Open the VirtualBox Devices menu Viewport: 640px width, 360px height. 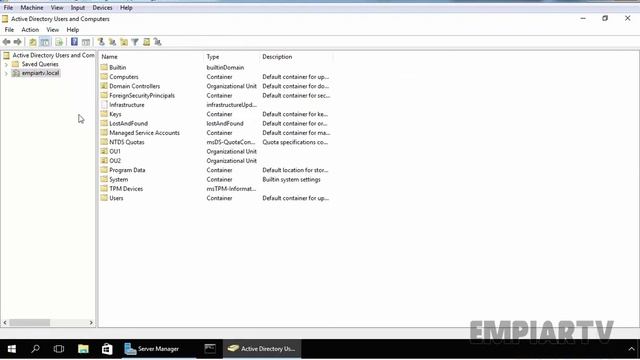[x=102, y=8]
